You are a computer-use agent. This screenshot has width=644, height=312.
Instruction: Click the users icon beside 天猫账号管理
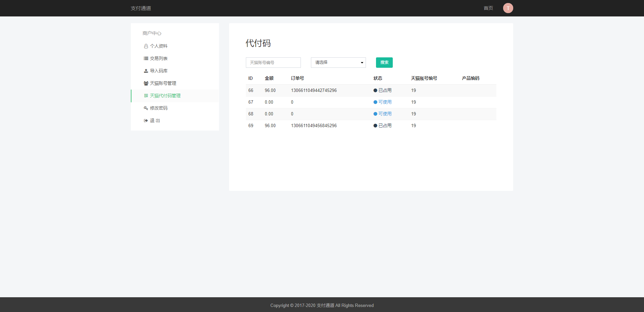[x=146, y=83]
